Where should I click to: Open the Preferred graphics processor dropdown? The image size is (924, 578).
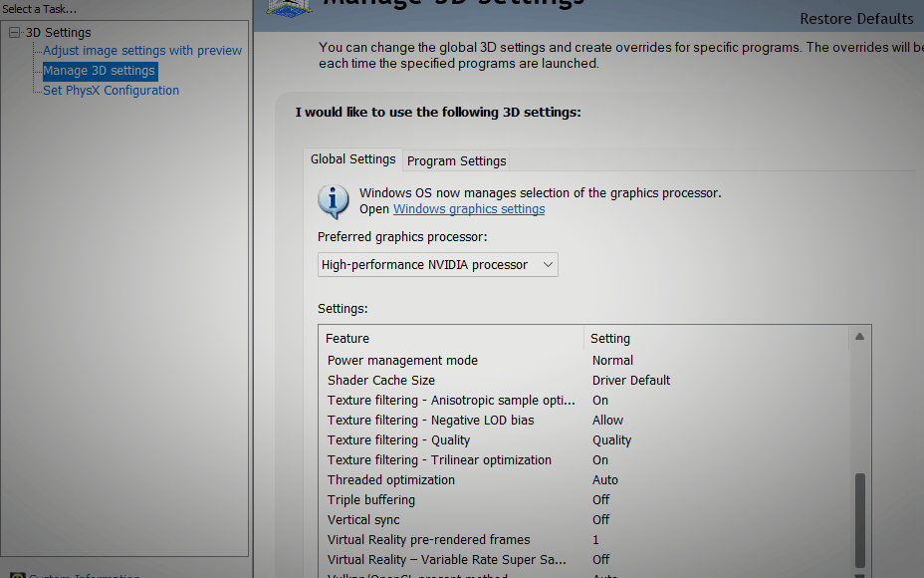point(438,265)
